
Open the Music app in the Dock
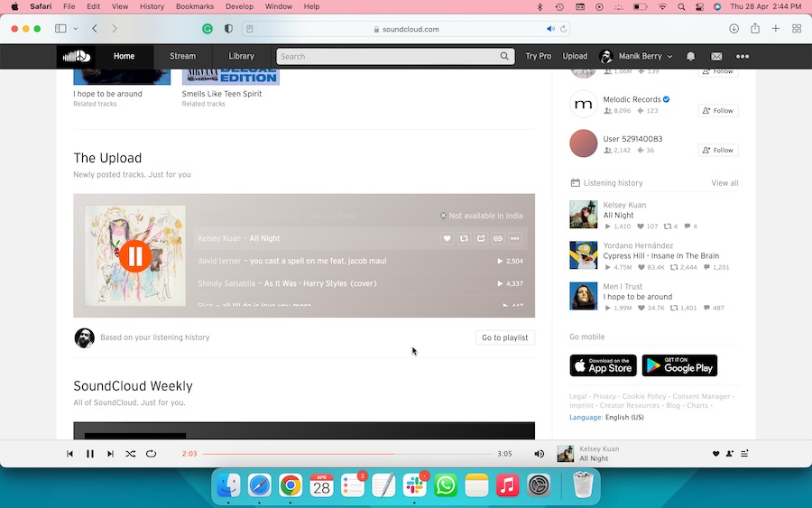[x=507, y=485]
